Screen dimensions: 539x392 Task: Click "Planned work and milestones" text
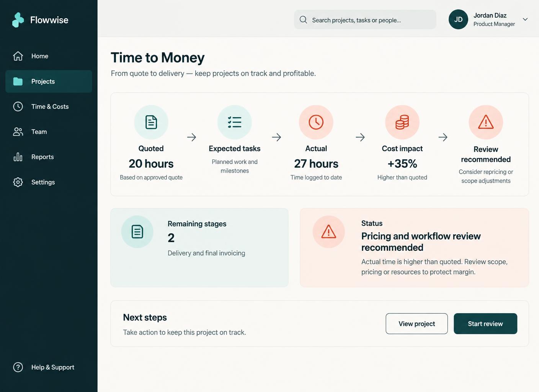click(x=235, y=166)
